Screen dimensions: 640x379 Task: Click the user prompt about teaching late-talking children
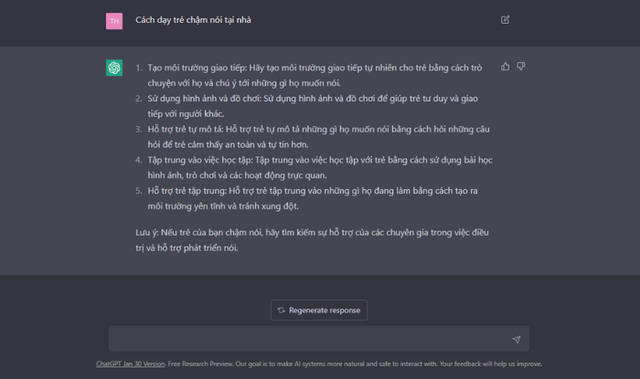[x=193, y=20]
